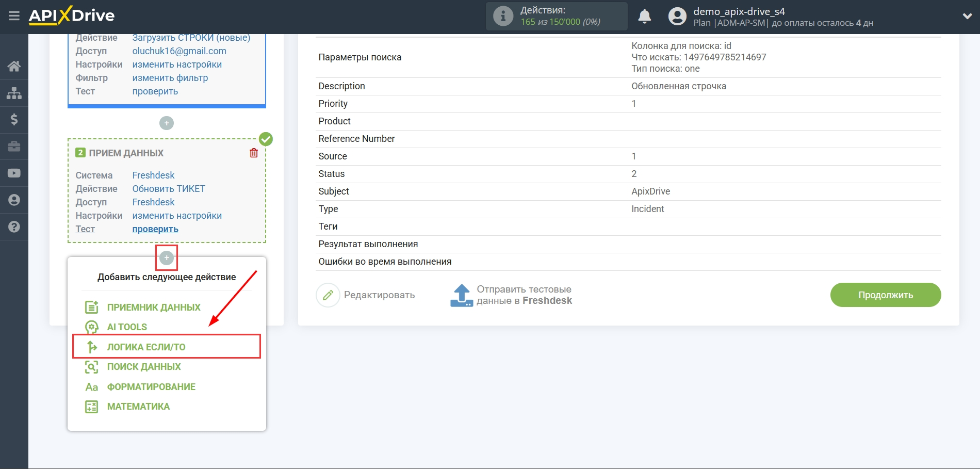Viewport: 980px width, 469px height.
Task: Select ПОИСК ДАННЫХ menu option
Action: (144, 367)
